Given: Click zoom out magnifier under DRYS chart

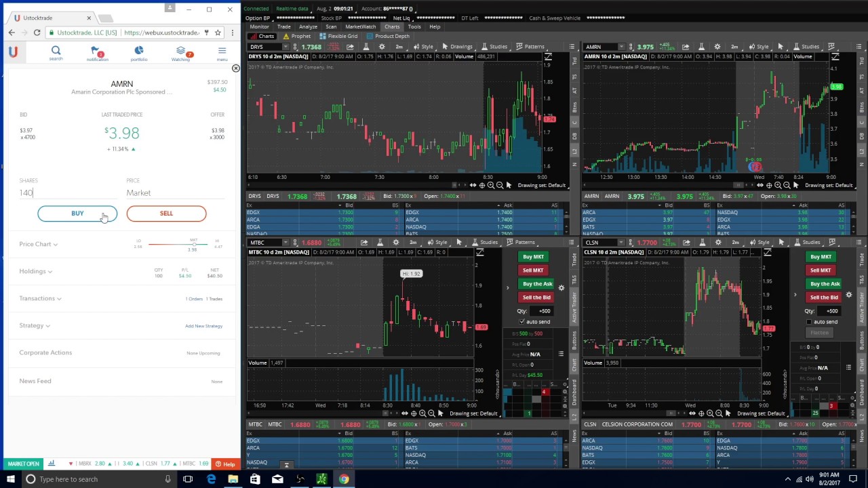Looking at the screenshot, I should pos(500,185).
